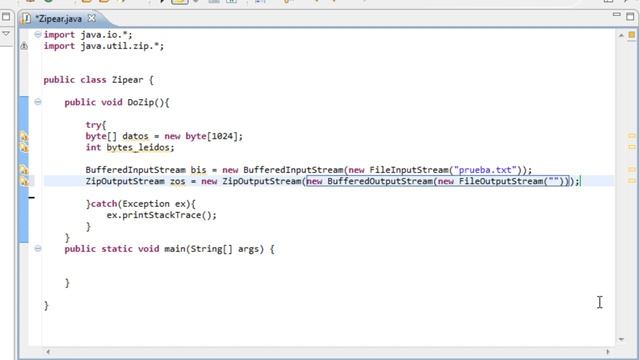Click the vertical scrollbar up arrow
This screenshot has height=360, width=640.
click(621, 36)
